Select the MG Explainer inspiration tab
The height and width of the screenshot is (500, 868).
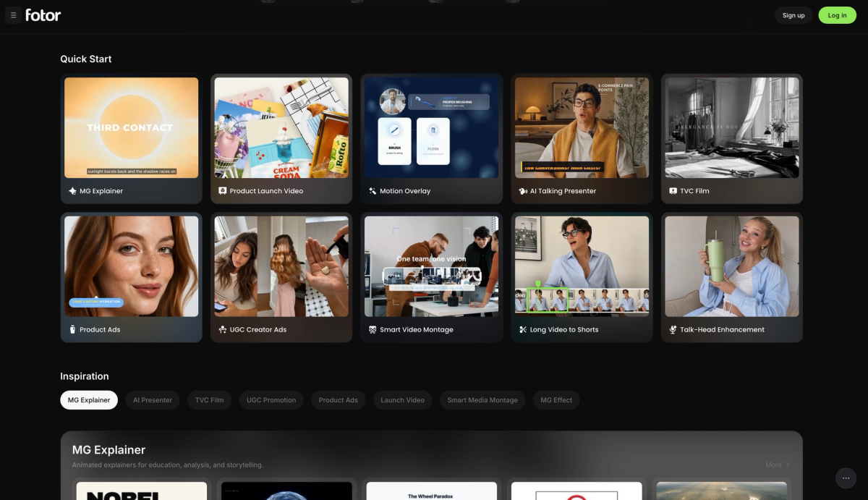[89, 400]
